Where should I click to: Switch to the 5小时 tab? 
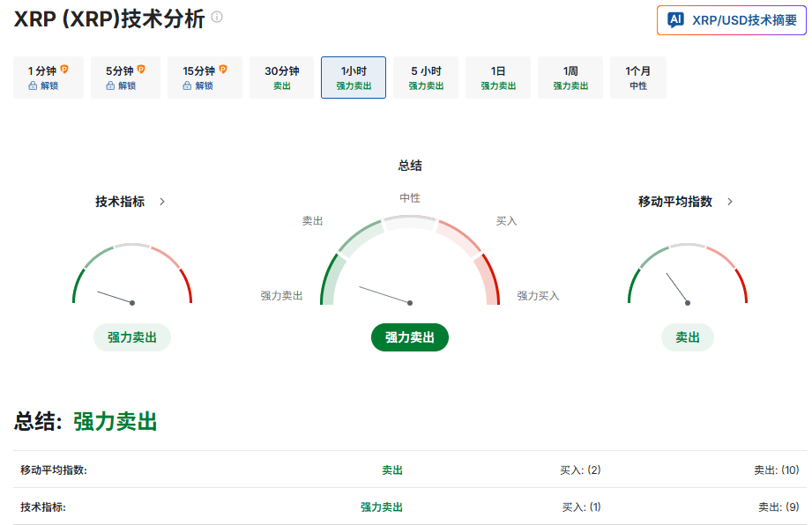pos(426,78)
